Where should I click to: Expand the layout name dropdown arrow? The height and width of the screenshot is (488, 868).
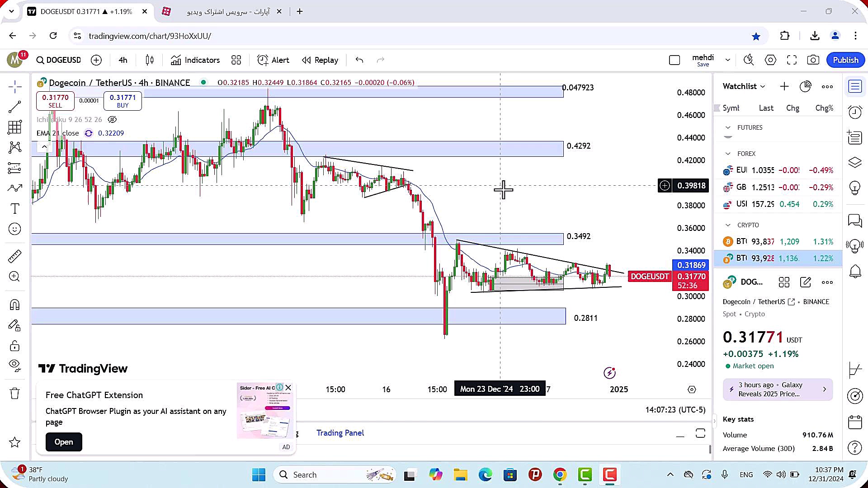coord(727,60)
